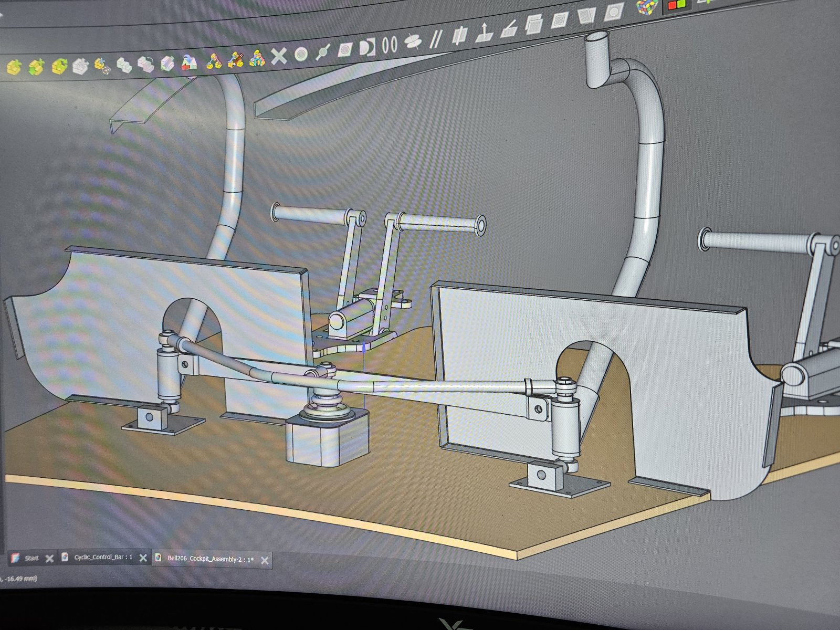The image size is (840, 630).
Task: Close the Cyclic_Control_Bar : 1 tab
Action: click(143, 558)
